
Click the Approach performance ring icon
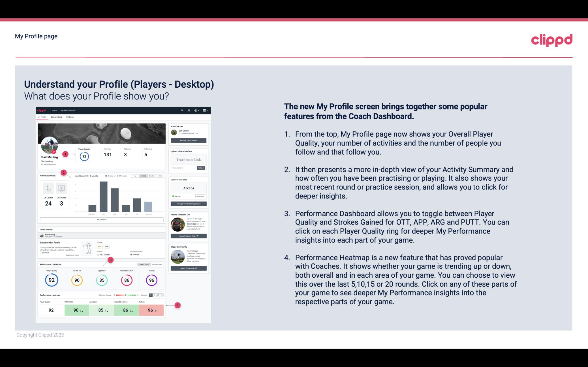pyautogui.click(x=102, y=279)
